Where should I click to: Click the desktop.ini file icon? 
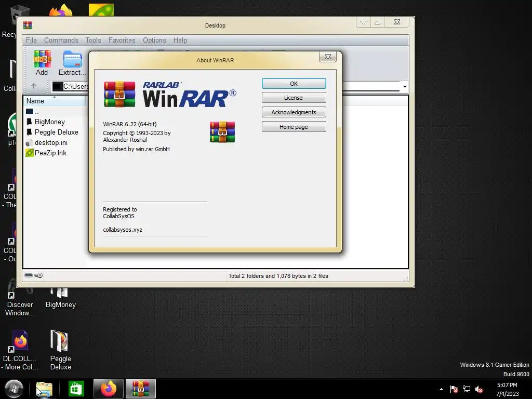click(x=29, y=143)
